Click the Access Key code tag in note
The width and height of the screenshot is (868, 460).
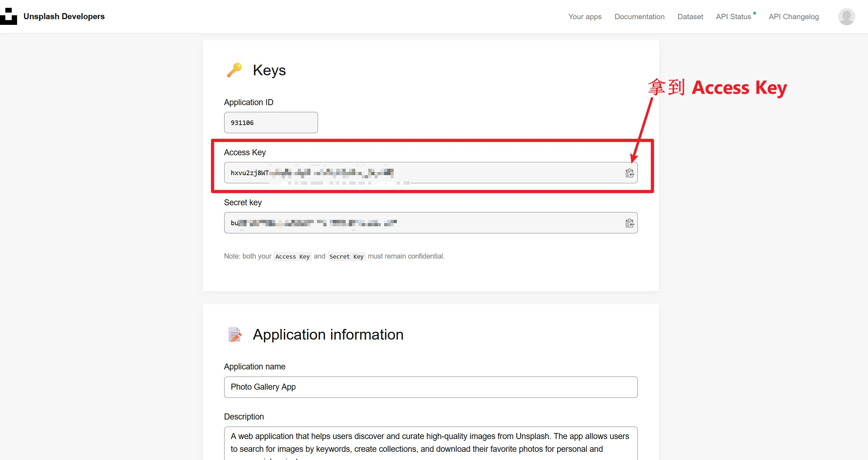pyautogui.click(x=292, y=256)
